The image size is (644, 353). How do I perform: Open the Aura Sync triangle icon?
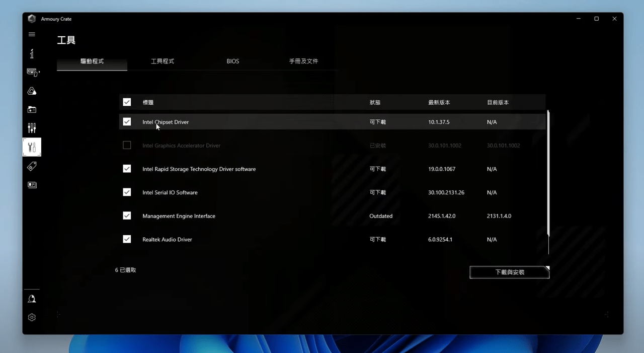32,91
